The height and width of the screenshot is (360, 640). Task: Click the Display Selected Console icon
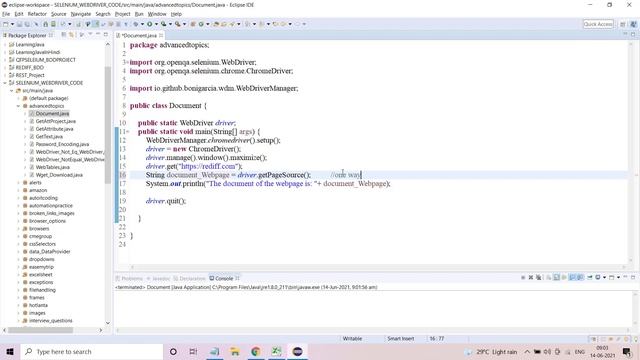(598, 278)
